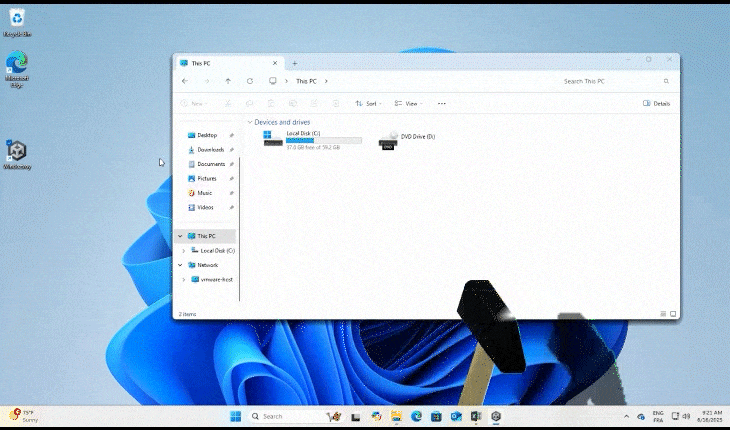Open Microsoft Store from the taskbar
Image resolution: width=730 pixels, height=430 pixels.
436,416
